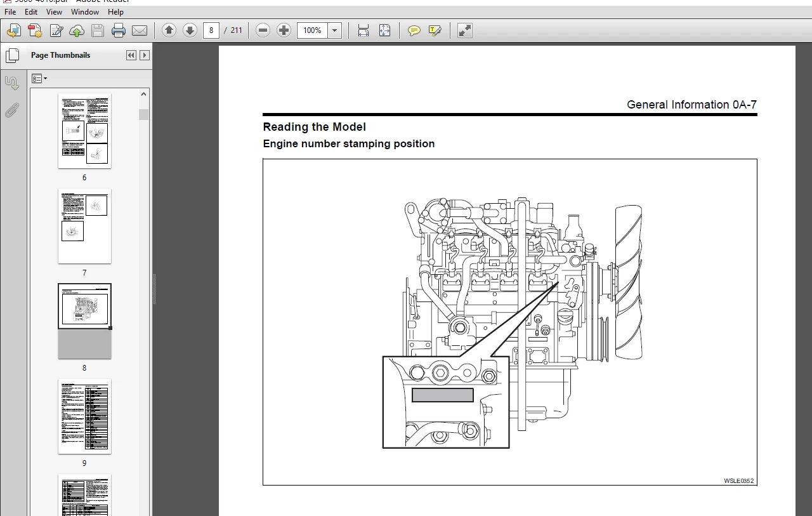The width and height of the screenshot is (812, 516).
Task: Zoom in with the plus button
Action: click(284, 30)
